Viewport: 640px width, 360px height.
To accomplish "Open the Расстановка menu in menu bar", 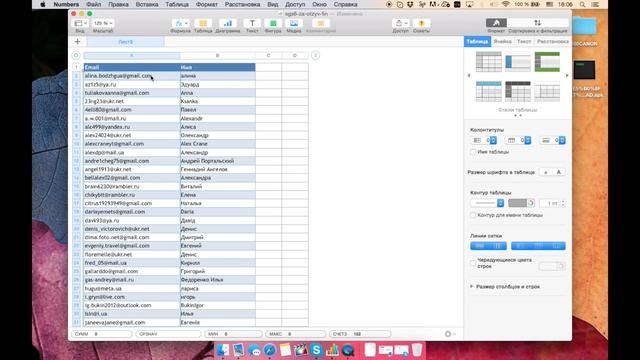I will (242, 4).
